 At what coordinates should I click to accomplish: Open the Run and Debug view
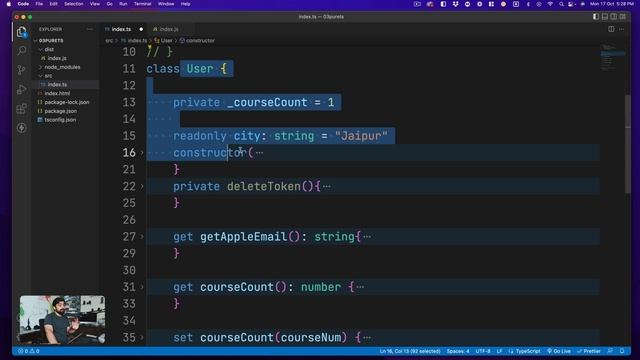tap(22, 89)
